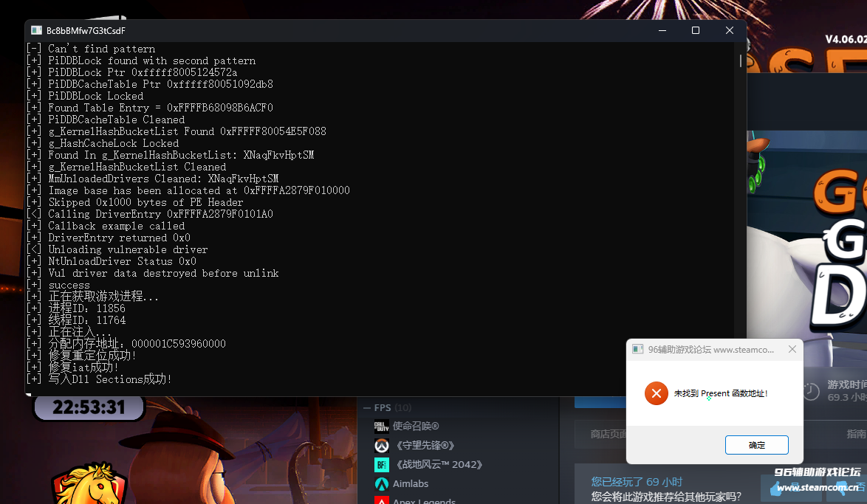The image size is (867, 504).
Task: Click the dialog title bar app icon
Action: pyautogui.click(x=637, y=349)
